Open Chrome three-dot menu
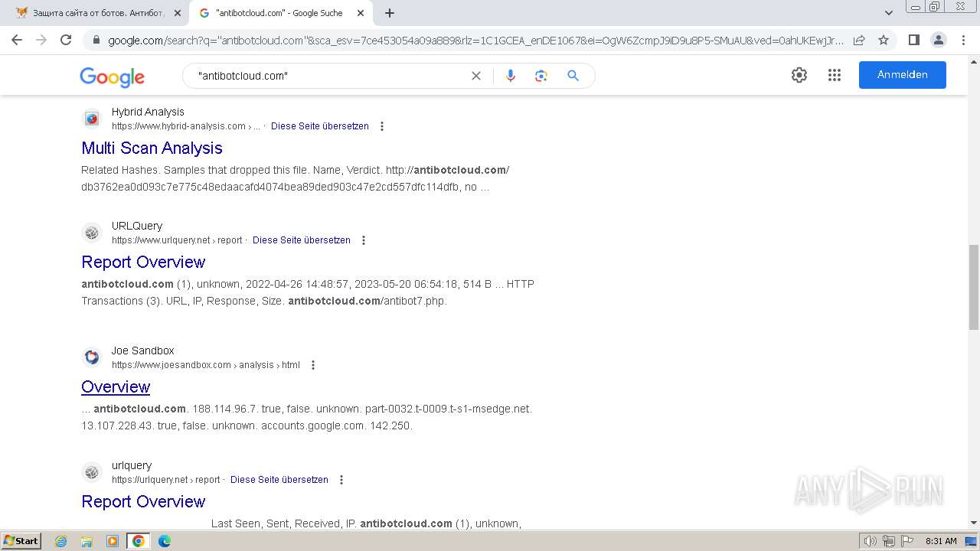 coord(963,40)
